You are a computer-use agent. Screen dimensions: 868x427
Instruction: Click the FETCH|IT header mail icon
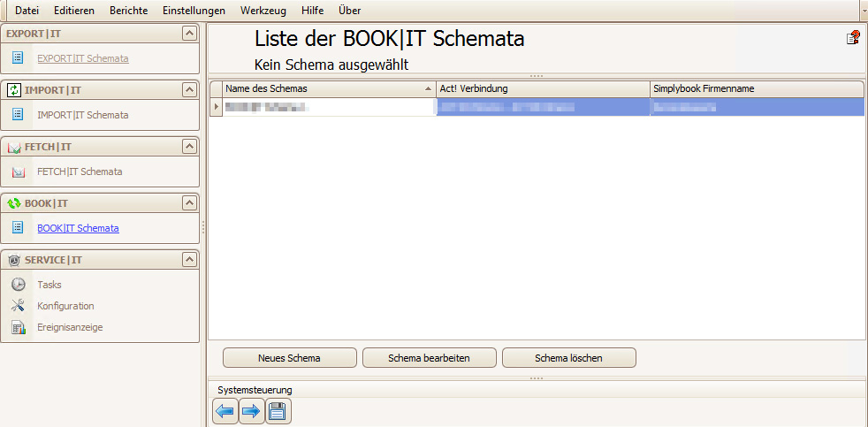click(14, 148)
